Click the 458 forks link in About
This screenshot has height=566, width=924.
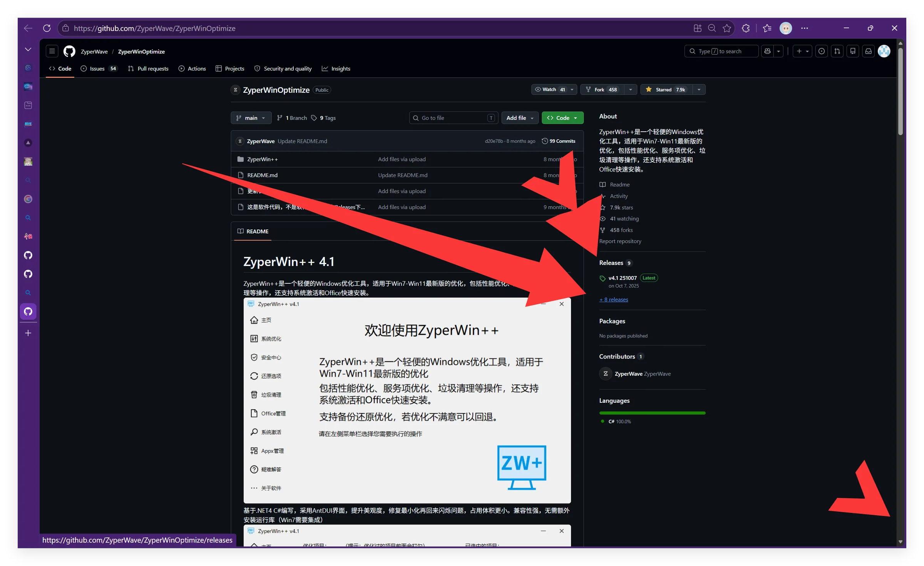(621, 230)
